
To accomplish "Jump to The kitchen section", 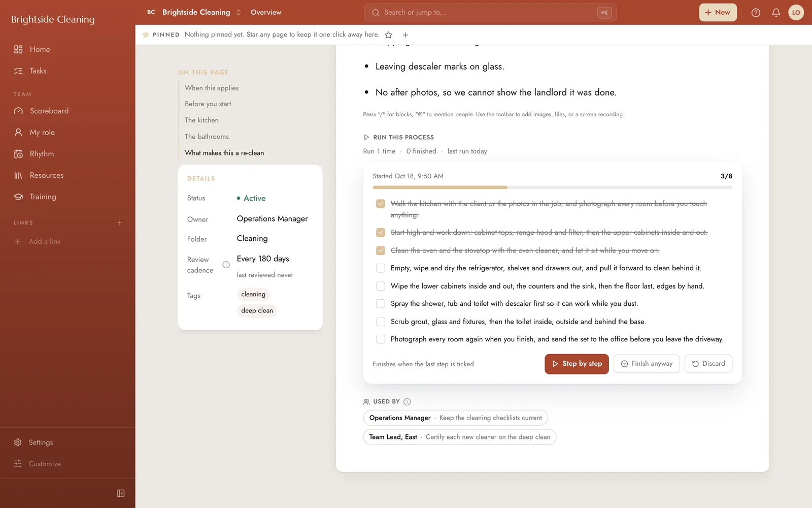I will point(201,120).
